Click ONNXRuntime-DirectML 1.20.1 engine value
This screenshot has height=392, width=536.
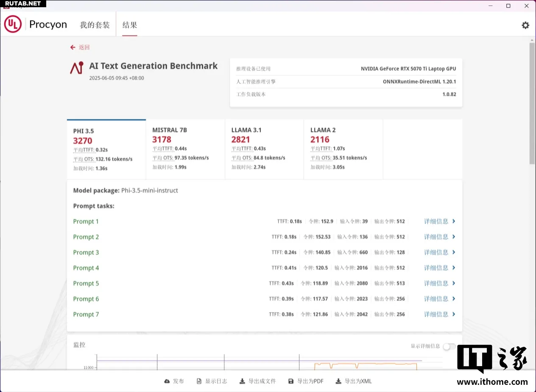click(419, 81)
